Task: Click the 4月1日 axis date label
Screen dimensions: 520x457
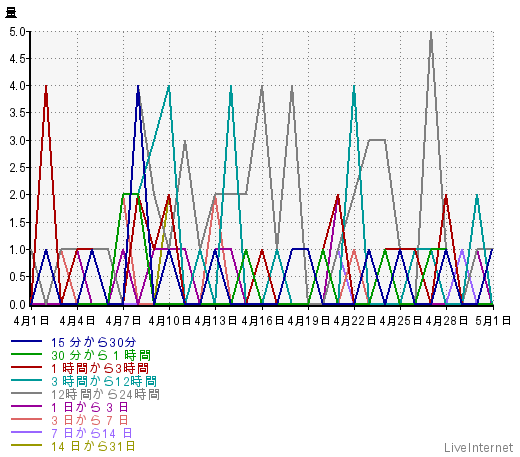Action: coord(31,321)
